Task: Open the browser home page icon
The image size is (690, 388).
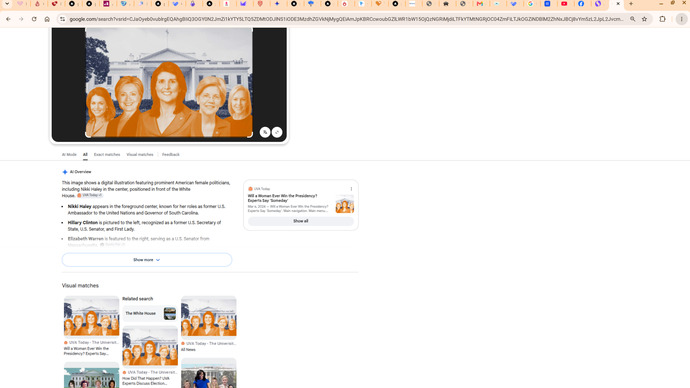Action: 47,19
